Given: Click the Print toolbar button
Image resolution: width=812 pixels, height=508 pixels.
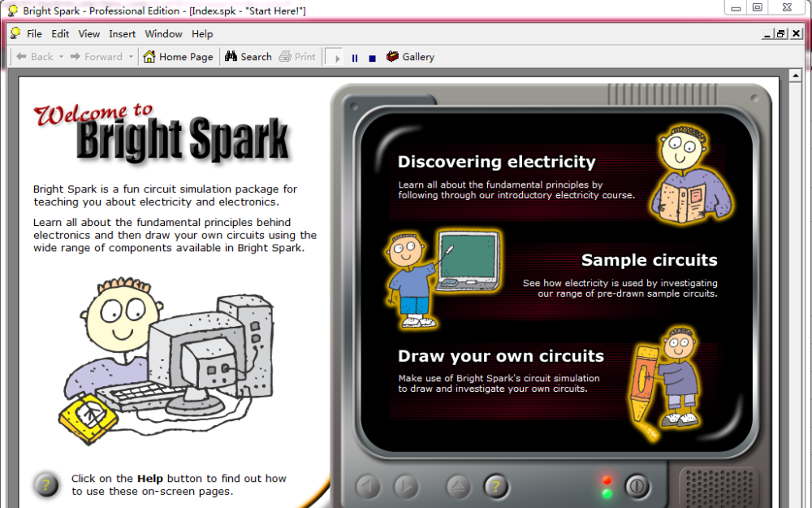Looking at the screenshot, I should (297, 57).
